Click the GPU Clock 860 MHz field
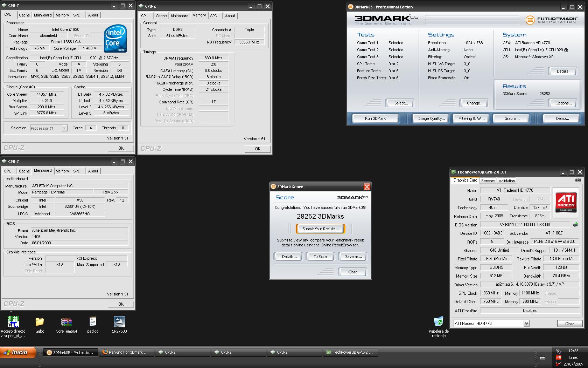The image size is (588, 368). pos(491,293)
